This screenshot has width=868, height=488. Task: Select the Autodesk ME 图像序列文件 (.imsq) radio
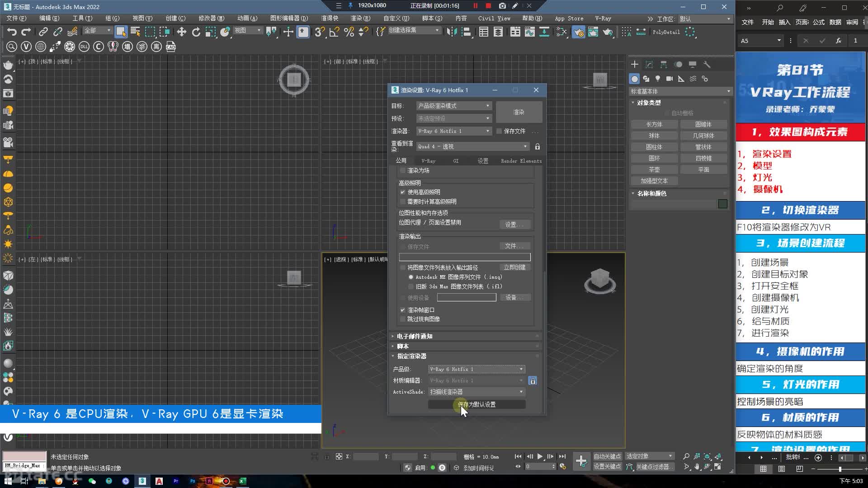(411, 277)
